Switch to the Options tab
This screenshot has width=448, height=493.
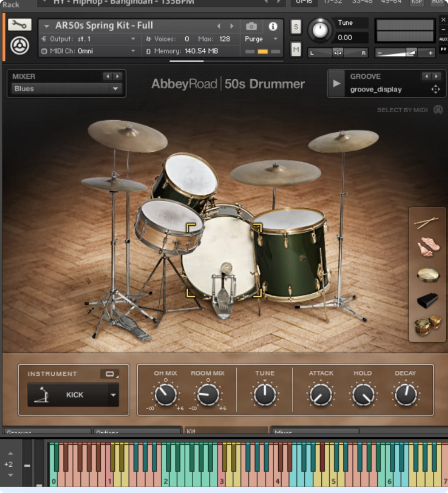[137, 432]
